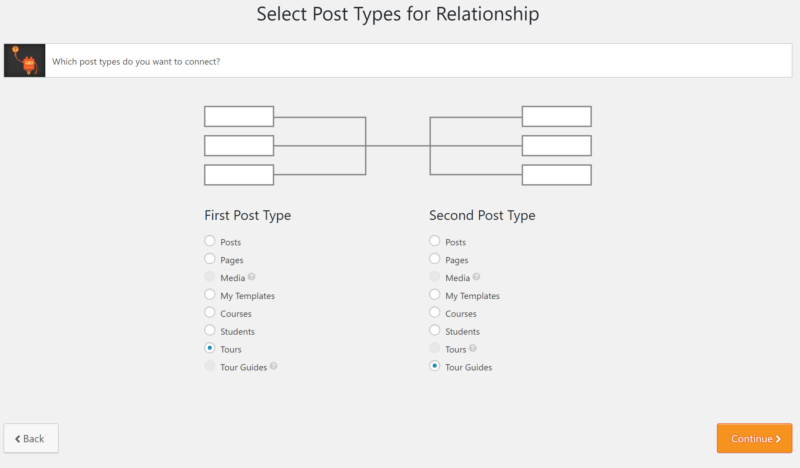Select Posts as Second Post Type
This screenshot has height=468, width=800.
pyautogui.click(x=435, y=241)
